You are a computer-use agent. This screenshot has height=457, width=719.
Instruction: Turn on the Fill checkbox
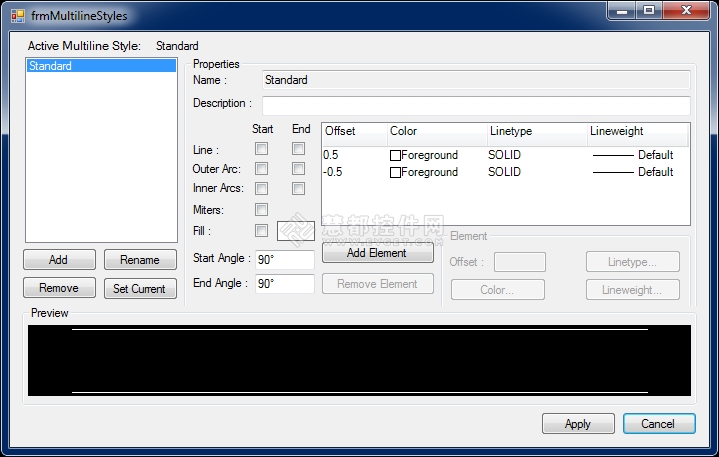click(x=261, y=230)
